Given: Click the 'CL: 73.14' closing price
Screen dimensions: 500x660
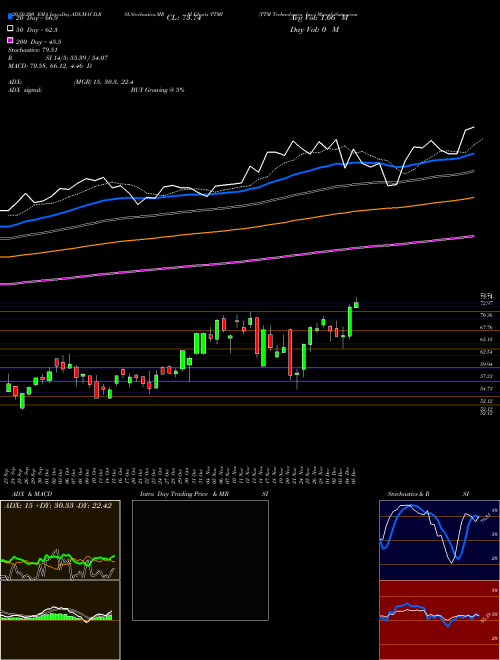Looking at the screenshot, I should coord(183,18).
